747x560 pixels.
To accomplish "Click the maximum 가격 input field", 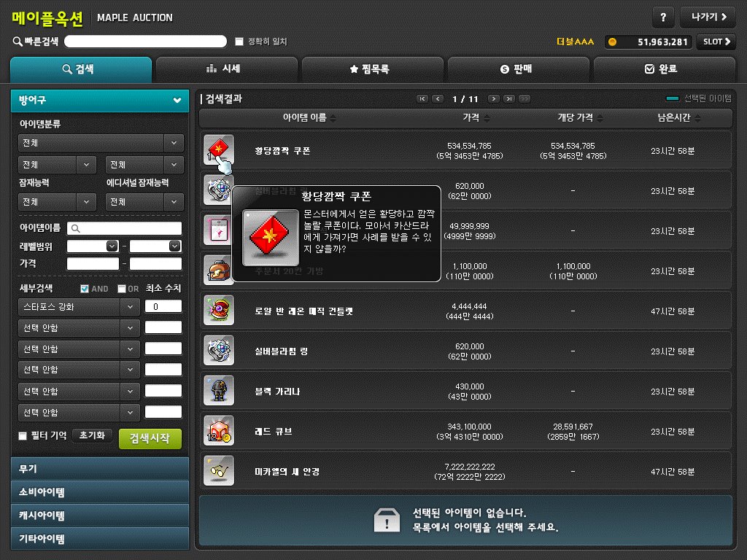I will point(156,263).
